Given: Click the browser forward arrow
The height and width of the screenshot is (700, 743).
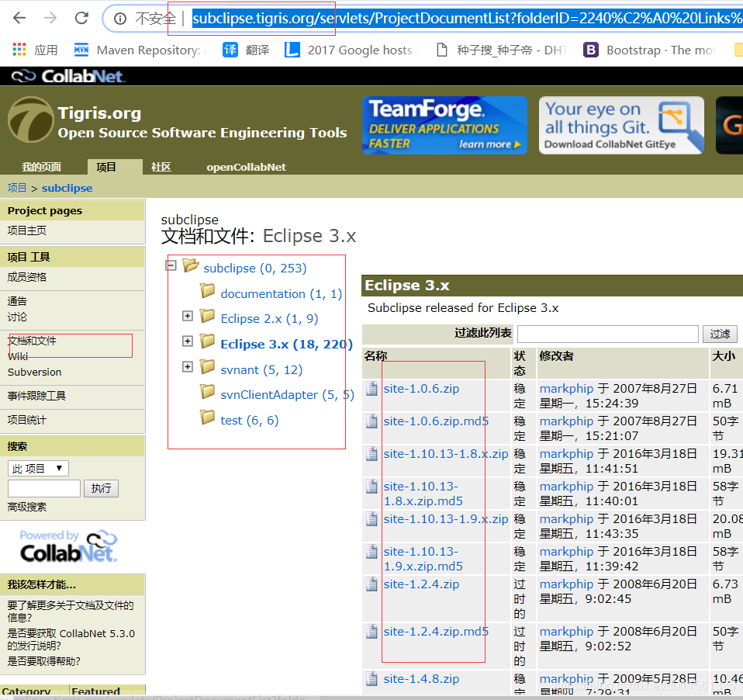Looking at the screenshot, I should tap(50, 18).
